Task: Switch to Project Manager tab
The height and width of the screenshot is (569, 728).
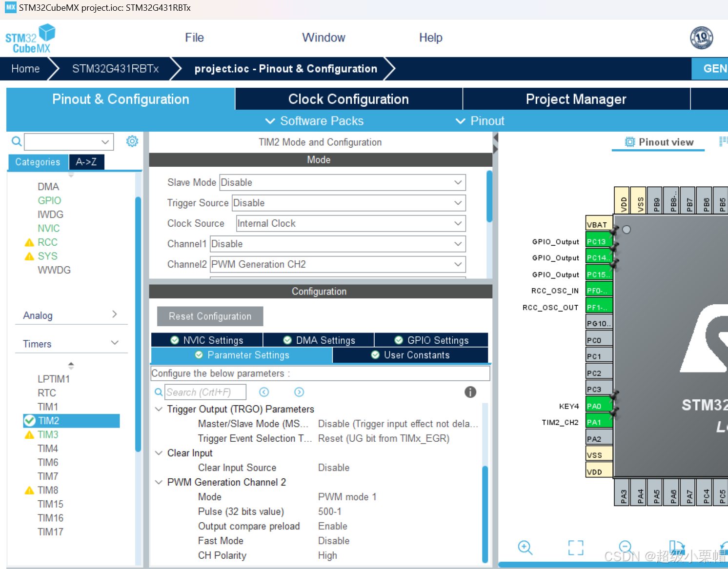Action: click(576, 99)
